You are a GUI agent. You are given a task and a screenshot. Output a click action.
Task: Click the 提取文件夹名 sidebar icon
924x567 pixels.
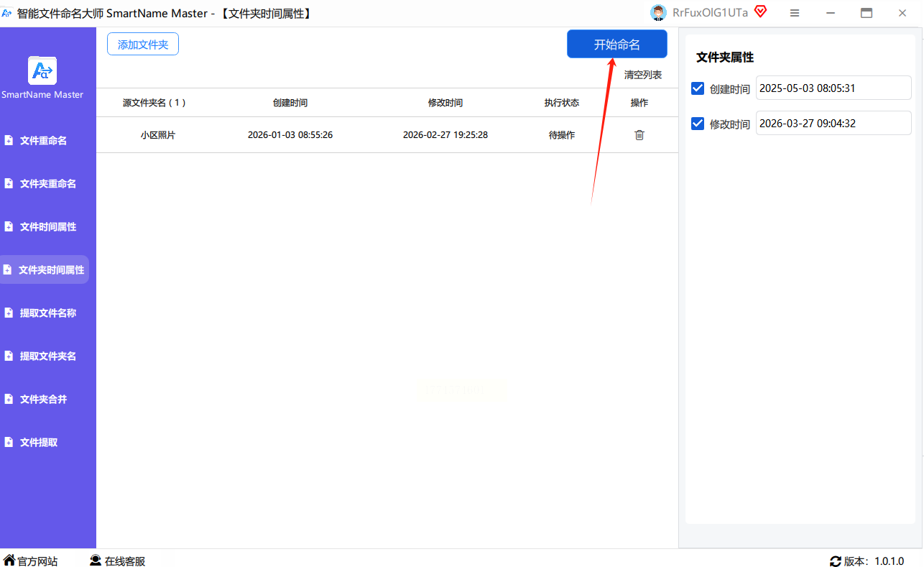(x=9, y=356)
